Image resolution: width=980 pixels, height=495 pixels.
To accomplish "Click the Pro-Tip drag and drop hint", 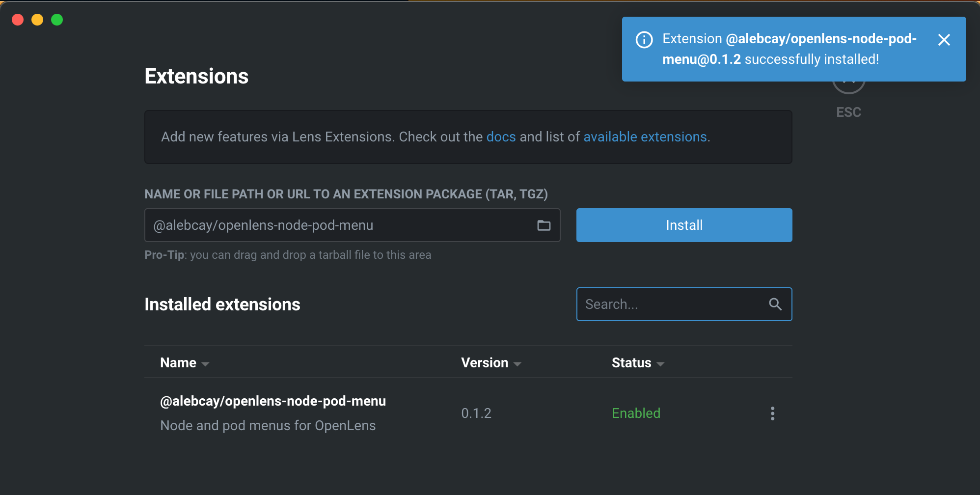I will click(x=288, y=255).
